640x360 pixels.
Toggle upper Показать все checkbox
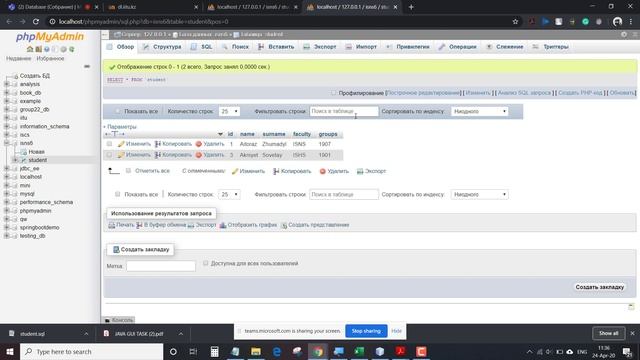point(118,111)
